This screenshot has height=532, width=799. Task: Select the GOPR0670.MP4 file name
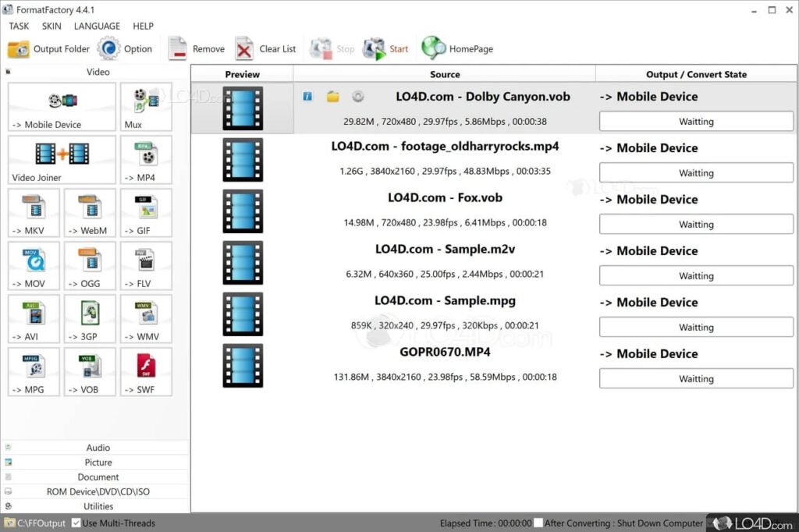pos(445,352)
